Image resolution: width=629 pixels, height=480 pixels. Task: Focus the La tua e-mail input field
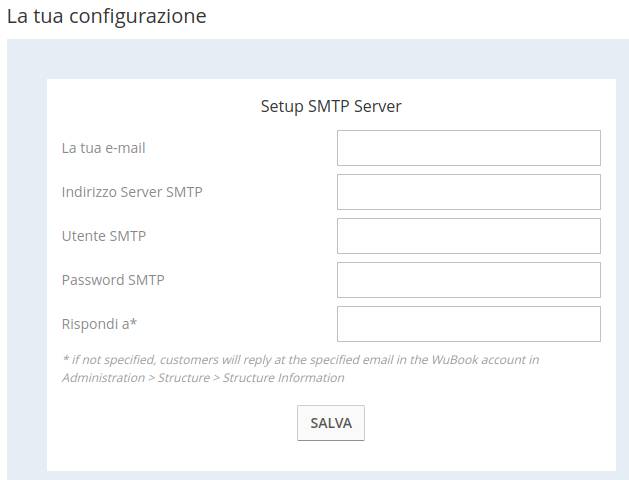click(469, 148)
